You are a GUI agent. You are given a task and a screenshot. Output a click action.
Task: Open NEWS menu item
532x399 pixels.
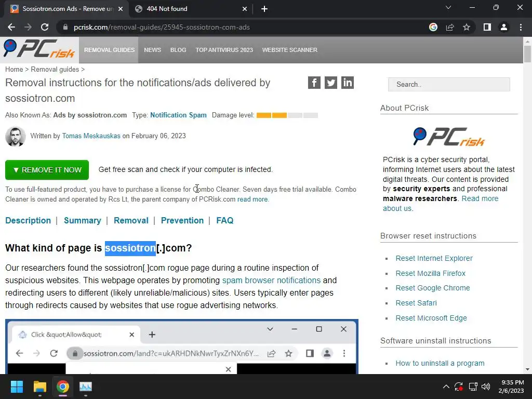152,50
